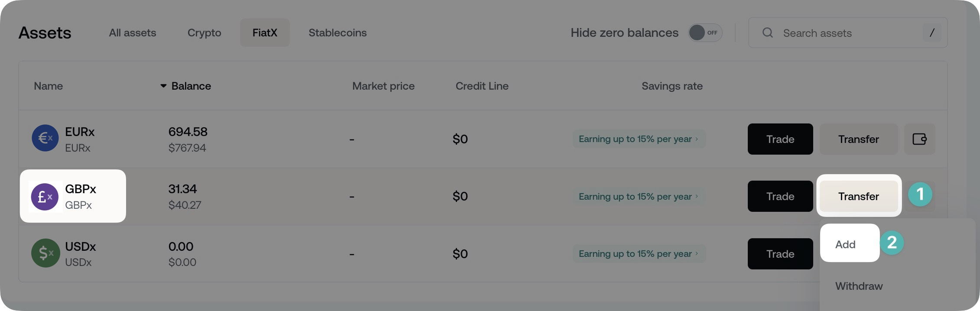Click the slash shortcut badge in the search bar
Image resolution: width=980 pixels, height=311 pixels.
pyautogui.click(x=931, y=32)
